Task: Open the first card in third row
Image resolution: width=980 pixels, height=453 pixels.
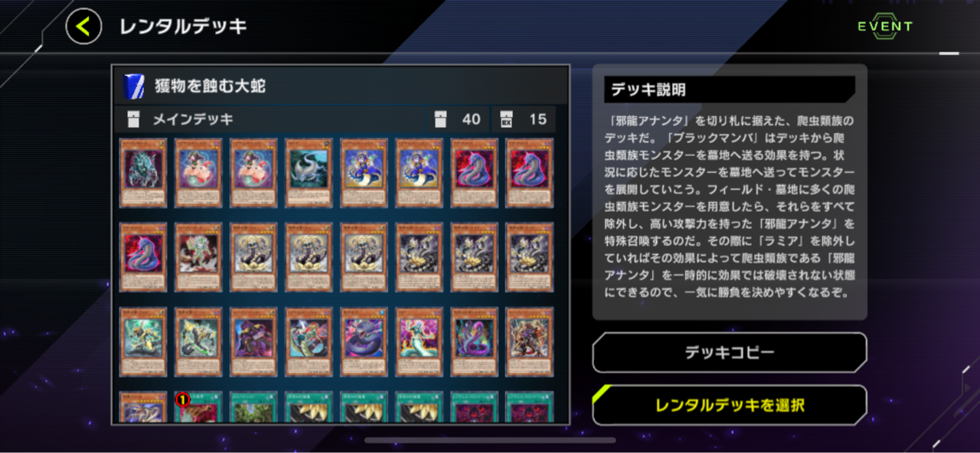Action: (x=143, y=343)
